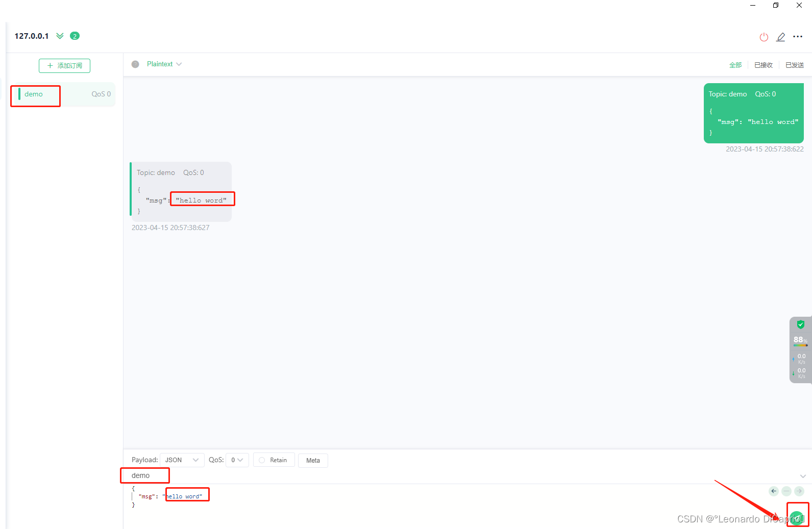Click the gray status circle beside Plaintext

135,64
